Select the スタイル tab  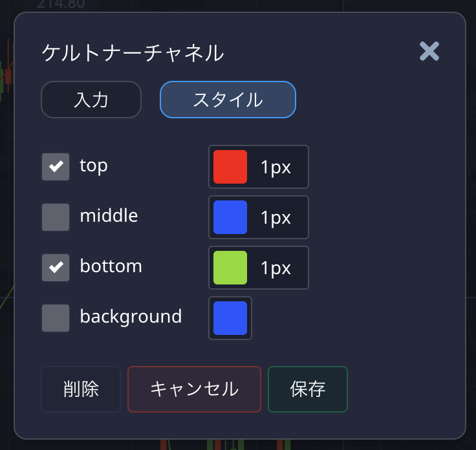coord(228,100)
